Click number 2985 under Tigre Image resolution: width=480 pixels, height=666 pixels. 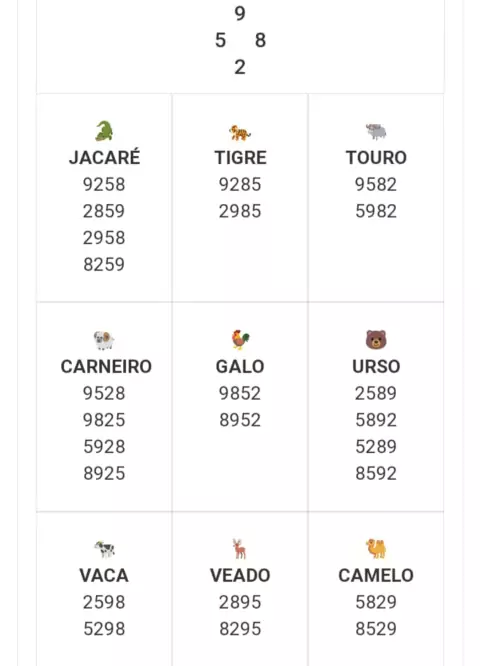coord(240,211)
